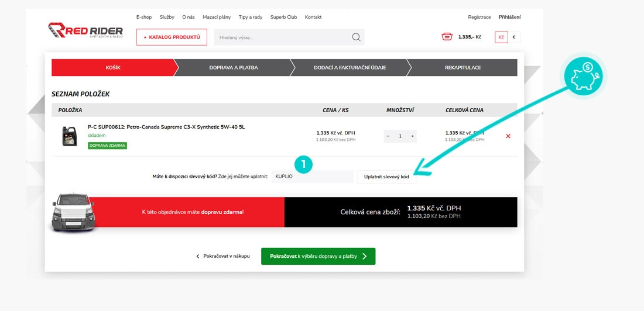Increase quantity with the plus button

tap(412, 136)
